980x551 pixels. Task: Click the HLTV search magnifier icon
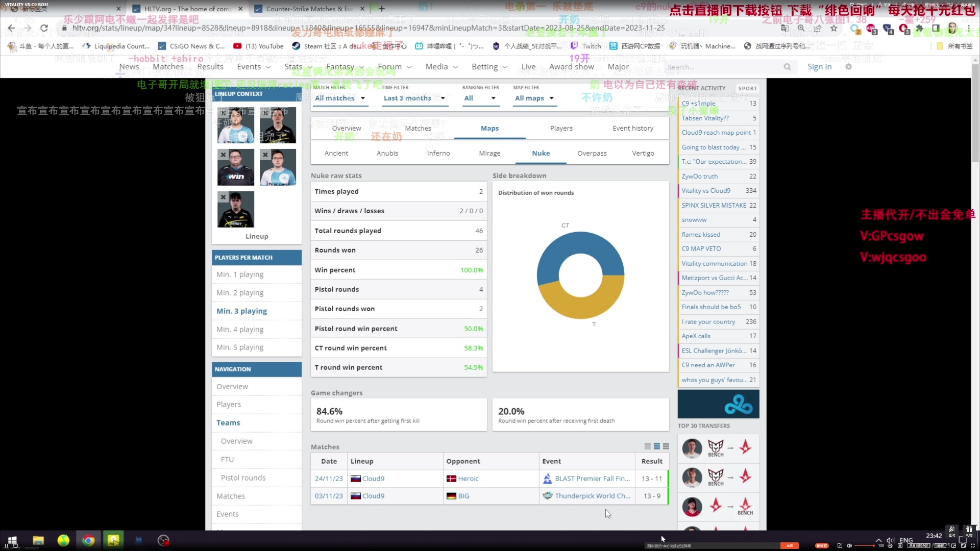(788, 67)
